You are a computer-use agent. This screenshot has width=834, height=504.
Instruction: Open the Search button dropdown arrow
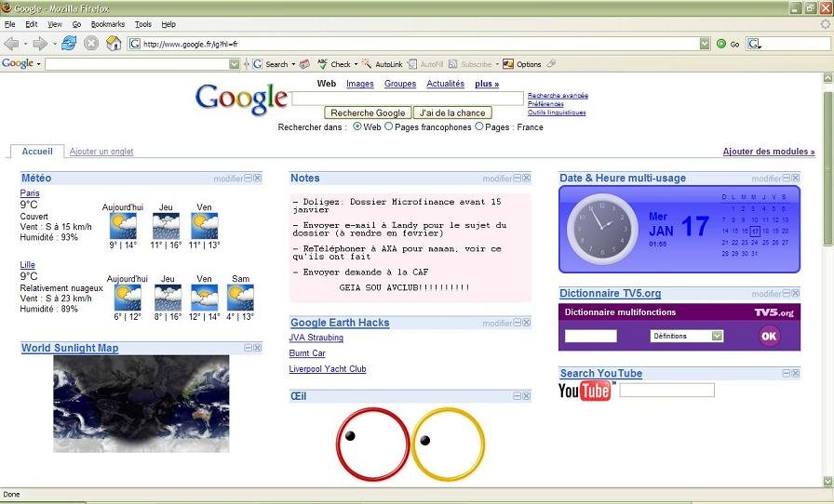pos(293,64)
